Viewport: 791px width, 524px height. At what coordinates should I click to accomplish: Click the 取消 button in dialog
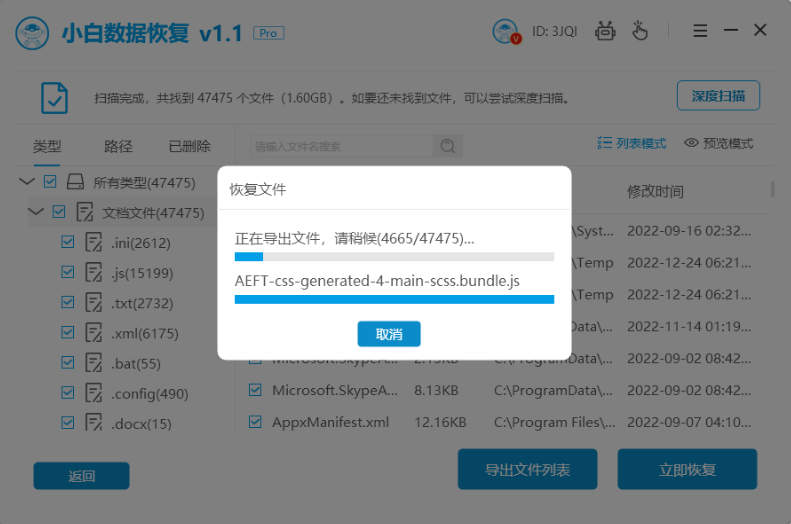(x=389, y=334)
